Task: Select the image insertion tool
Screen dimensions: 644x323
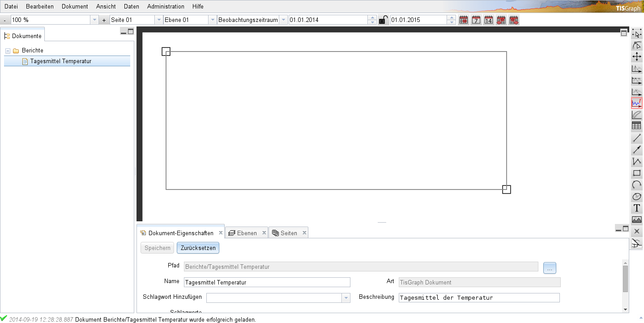Action: pos(636,219)
